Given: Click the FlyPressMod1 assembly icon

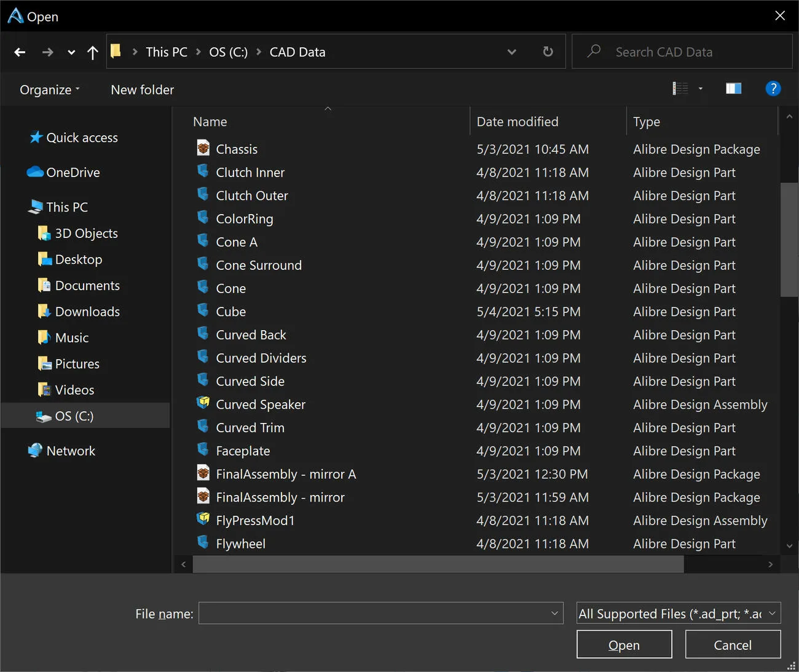Looking at the screenshot, I should pos(203,519).
